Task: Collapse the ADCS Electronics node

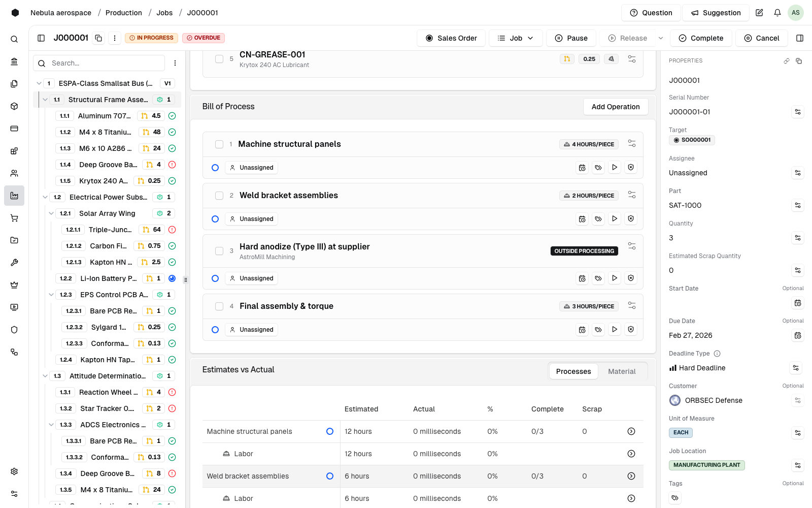Action: 51,425
